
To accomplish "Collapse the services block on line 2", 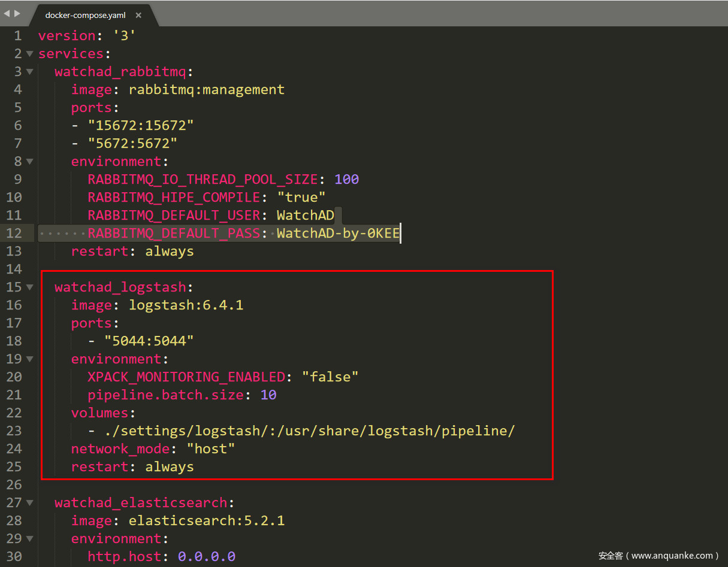I will [29, 54].
